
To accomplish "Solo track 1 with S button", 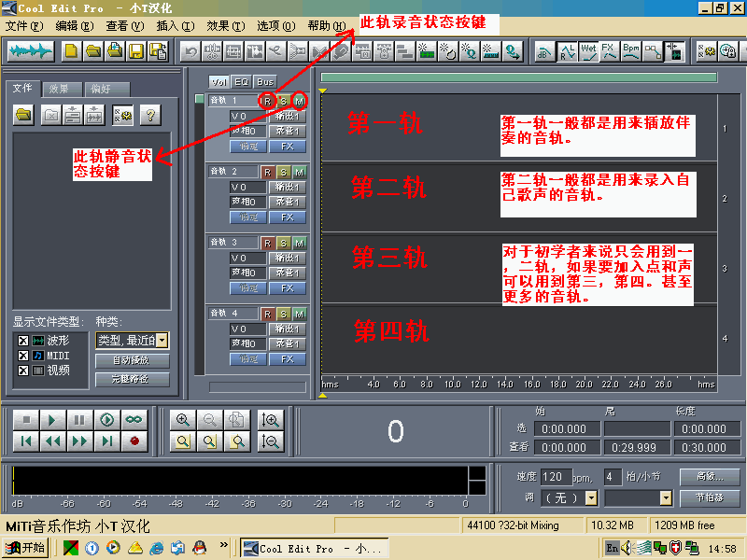I will tap(284, 101).
